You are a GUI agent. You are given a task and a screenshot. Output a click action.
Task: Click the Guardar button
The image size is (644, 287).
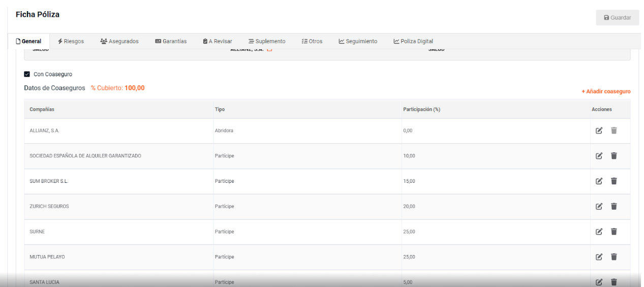tap(618, 18)
